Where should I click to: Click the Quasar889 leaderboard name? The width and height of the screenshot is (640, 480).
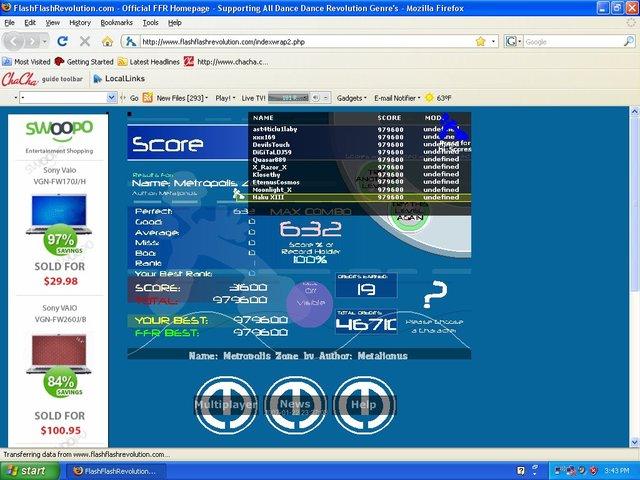click(x=269, y=160)
